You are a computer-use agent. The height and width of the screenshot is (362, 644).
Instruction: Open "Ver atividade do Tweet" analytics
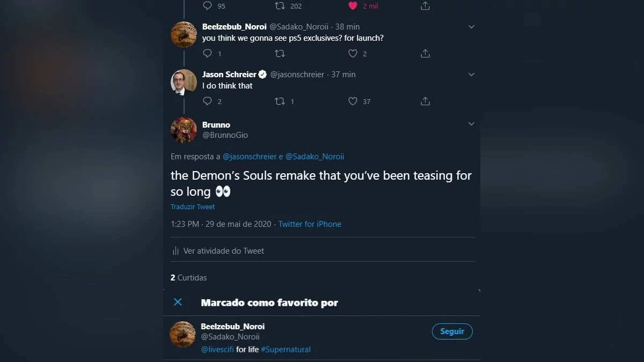click(223, 251)
